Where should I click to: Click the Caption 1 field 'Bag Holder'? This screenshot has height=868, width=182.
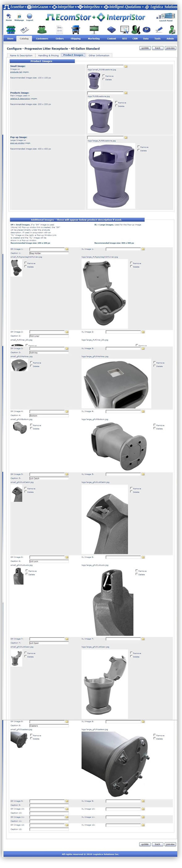click(x=49, y=253)
